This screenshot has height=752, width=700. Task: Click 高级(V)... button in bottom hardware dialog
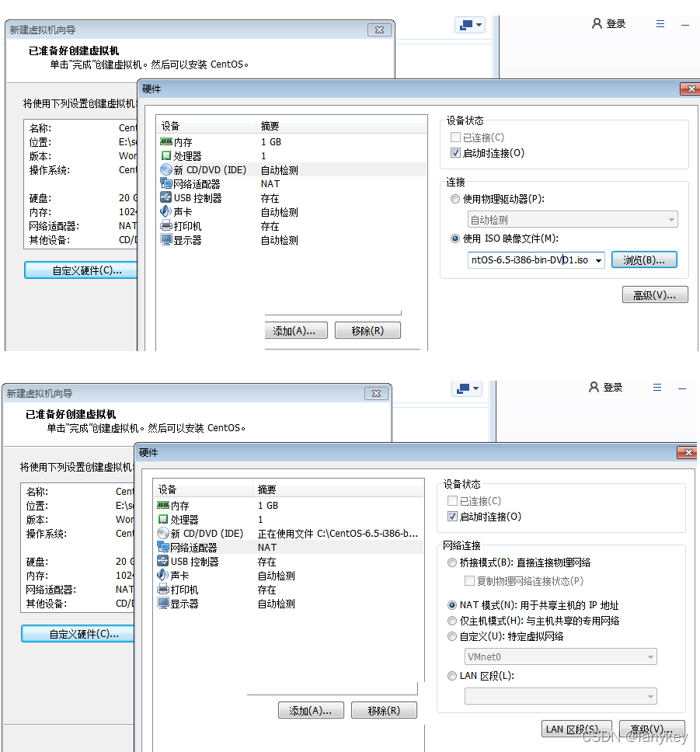652,729
